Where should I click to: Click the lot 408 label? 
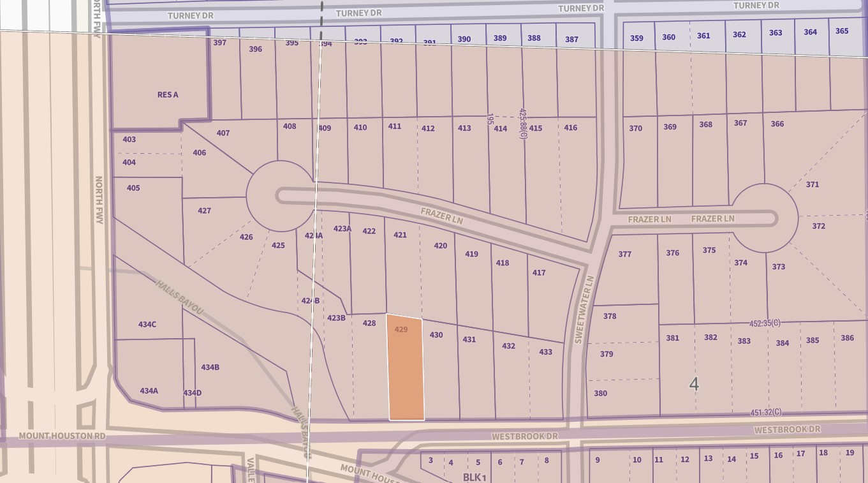click(290, 126)
